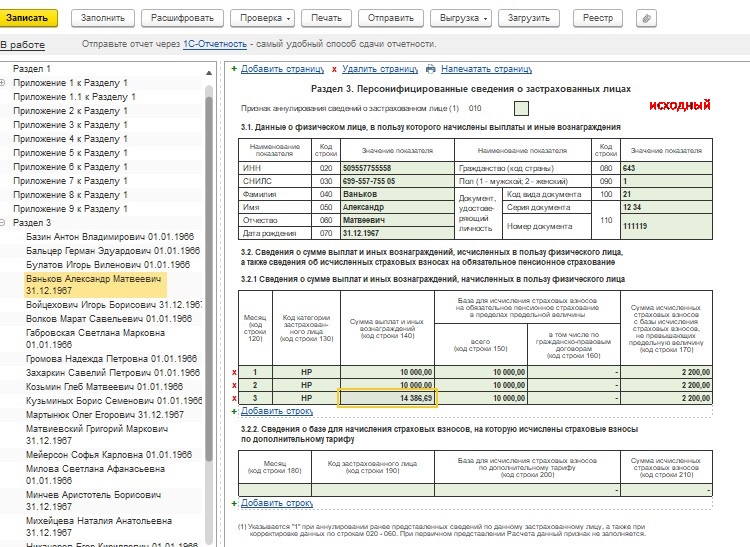The height and width of the screenshot is (547, 750).
Task: Click the Загрузить button
Action: 529,18
